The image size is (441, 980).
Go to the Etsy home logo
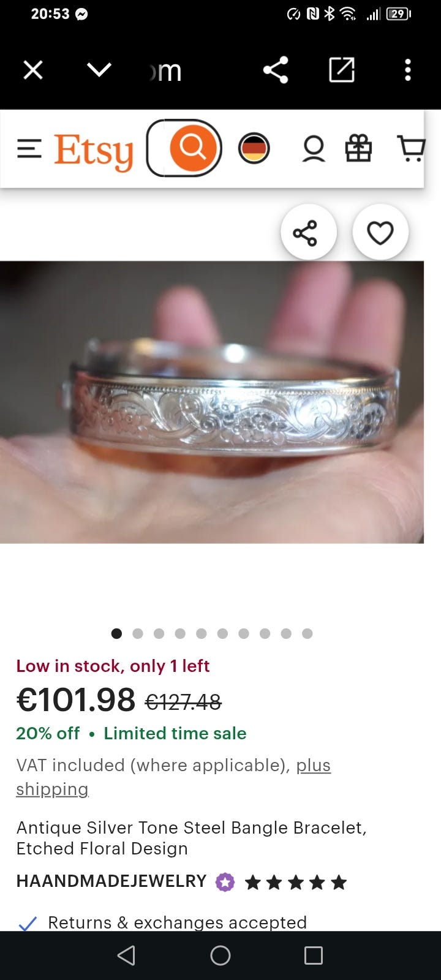[94, 151]
